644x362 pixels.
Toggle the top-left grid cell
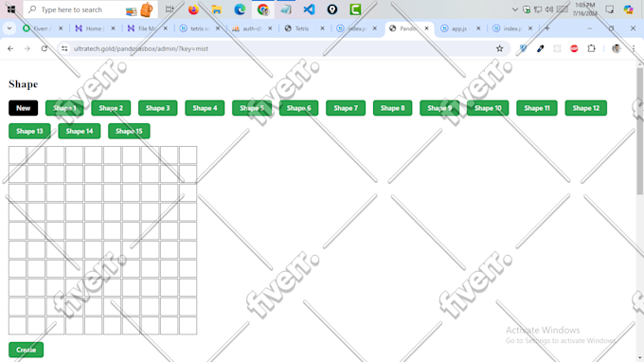17,154
